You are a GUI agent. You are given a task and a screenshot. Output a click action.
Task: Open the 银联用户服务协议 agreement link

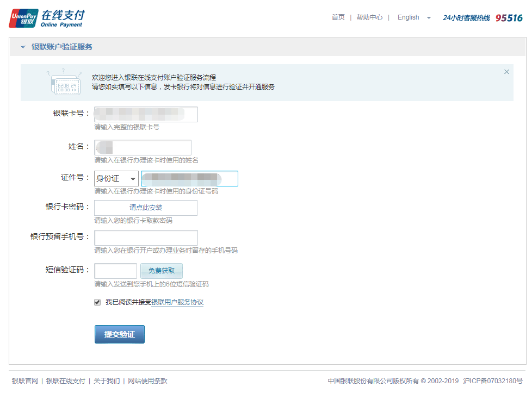tap(177, 302)
